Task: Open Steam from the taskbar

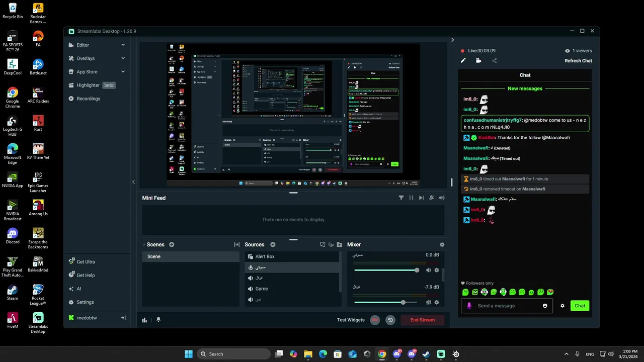Action: [x=426, y=354]
